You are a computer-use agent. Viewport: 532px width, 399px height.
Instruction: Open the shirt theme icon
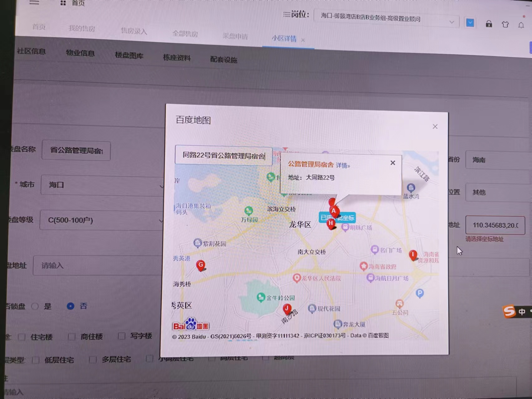pos(505,24)
